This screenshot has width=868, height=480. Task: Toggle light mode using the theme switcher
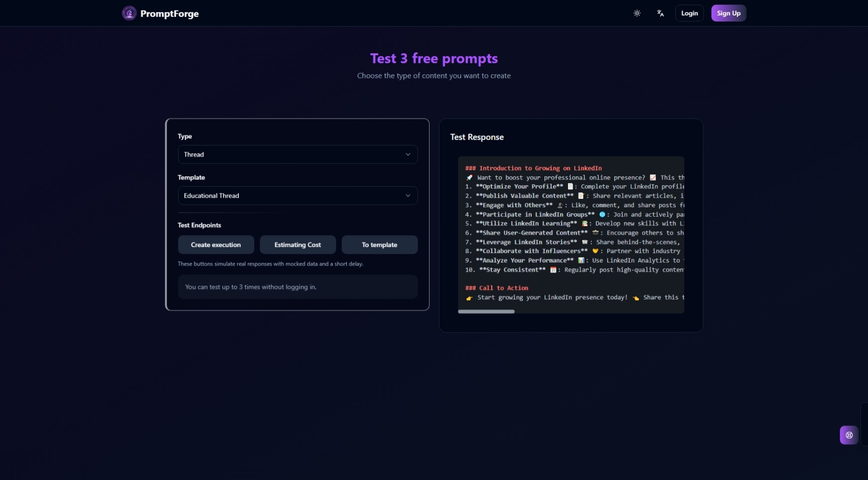pyautogui.click(x=637, y=13)
